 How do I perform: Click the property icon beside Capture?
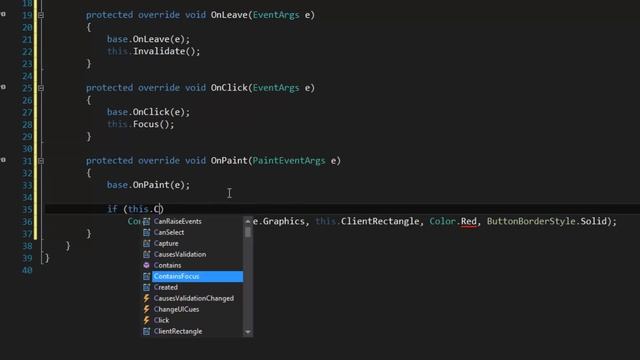147,243
